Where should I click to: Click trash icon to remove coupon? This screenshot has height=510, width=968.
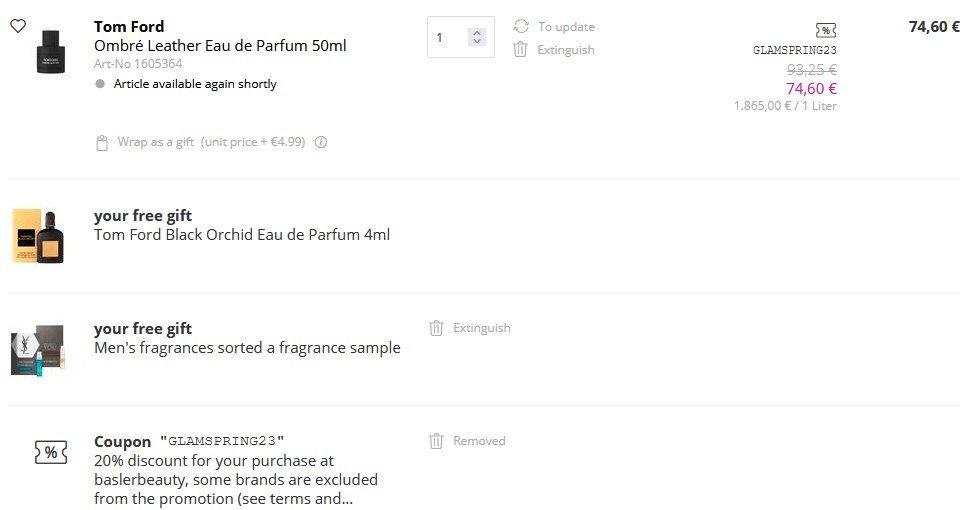tap(436, 441)
